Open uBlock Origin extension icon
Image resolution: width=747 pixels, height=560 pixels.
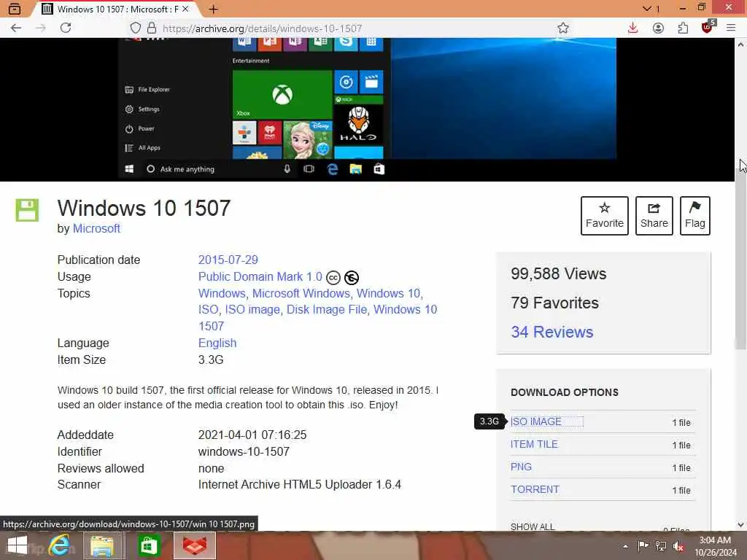pos(708,27)
